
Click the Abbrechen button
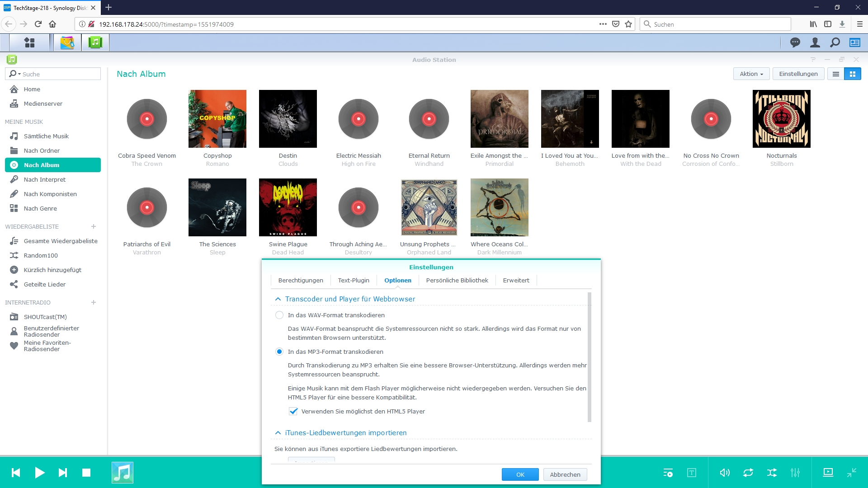pos(565,474)
